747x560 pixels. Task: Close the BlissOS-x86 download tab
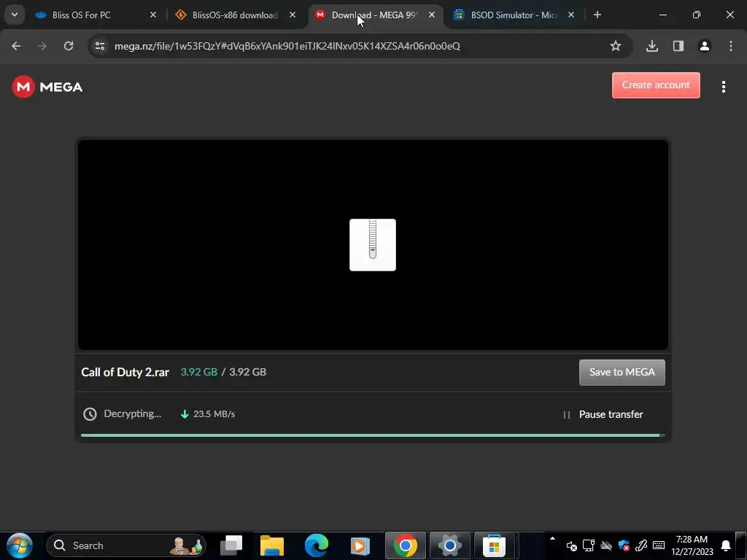293,15
